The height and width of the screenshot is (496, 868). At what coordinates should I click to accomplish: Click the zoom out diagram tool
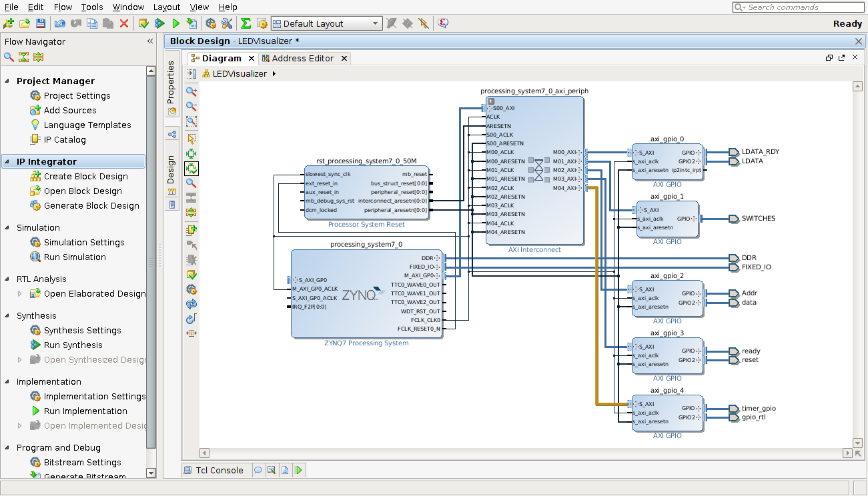[x=191, y=106]
